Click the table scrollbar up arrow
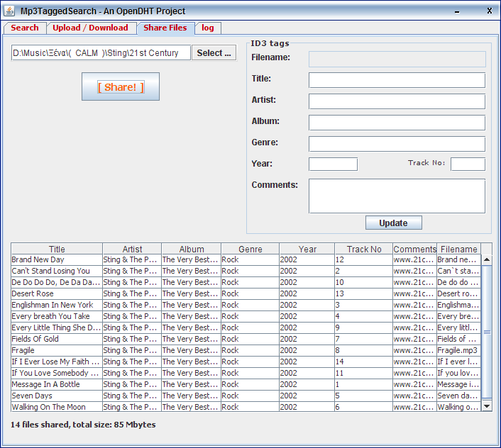Viewport: 501px width, 448px height. point(487,259)
